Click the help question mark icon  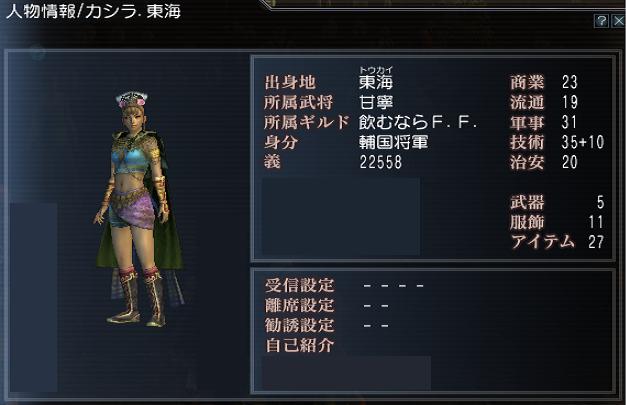tap(602, 21)
